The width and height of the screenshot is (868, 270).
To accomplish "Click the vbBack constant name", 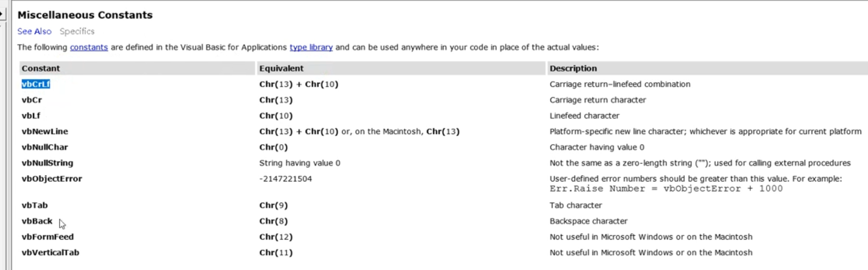I will coord(37,221).
